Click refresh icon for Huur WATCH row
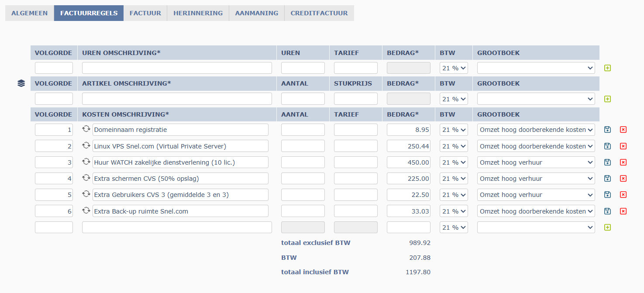This screenshot has height=293, width=644. [x=86, y=162]
